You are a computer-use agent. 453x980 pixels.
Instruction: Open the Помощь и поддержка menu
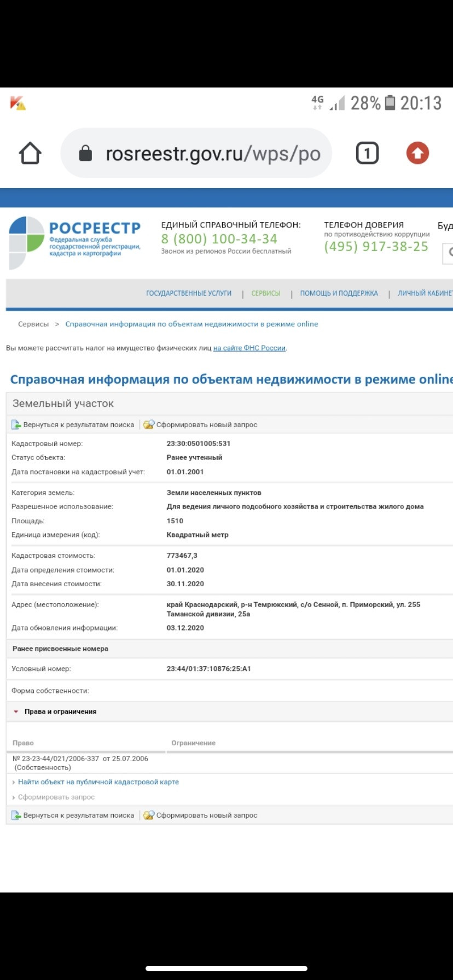pos(339,293)
